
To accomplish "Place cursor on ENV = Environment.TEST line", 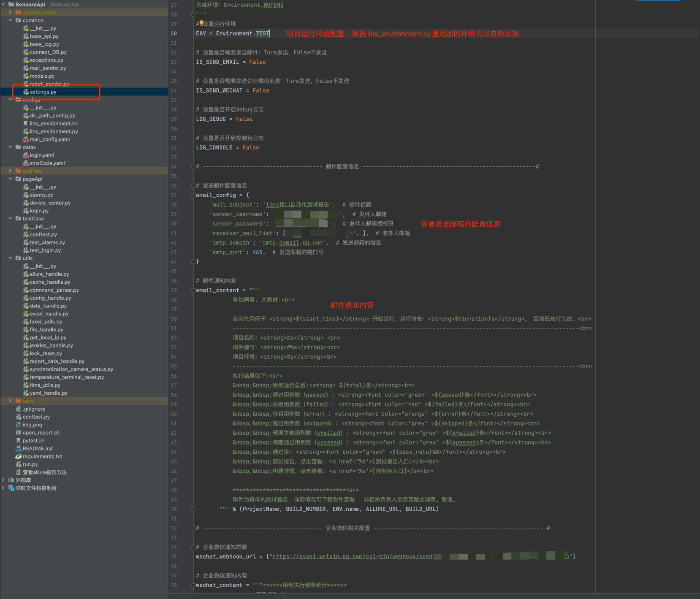I will (x=233, y=33).
